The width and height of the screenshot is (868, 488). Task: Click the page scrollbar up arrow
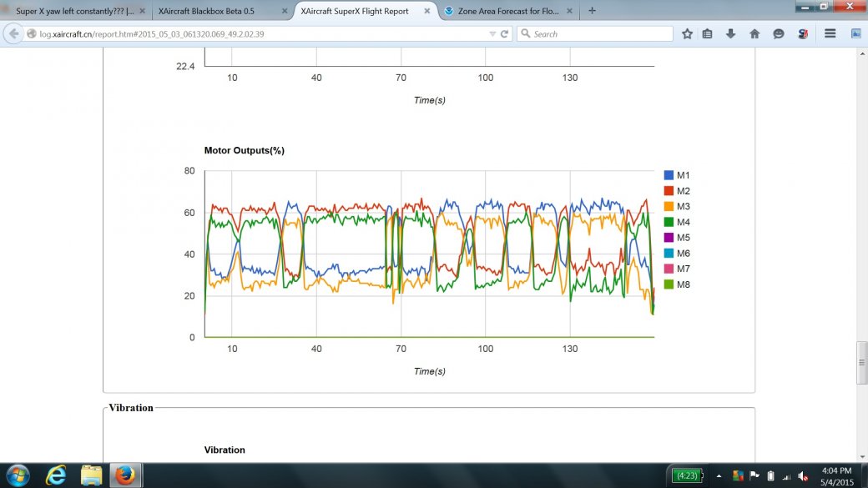pyautogui.click(x=862, y=53)
